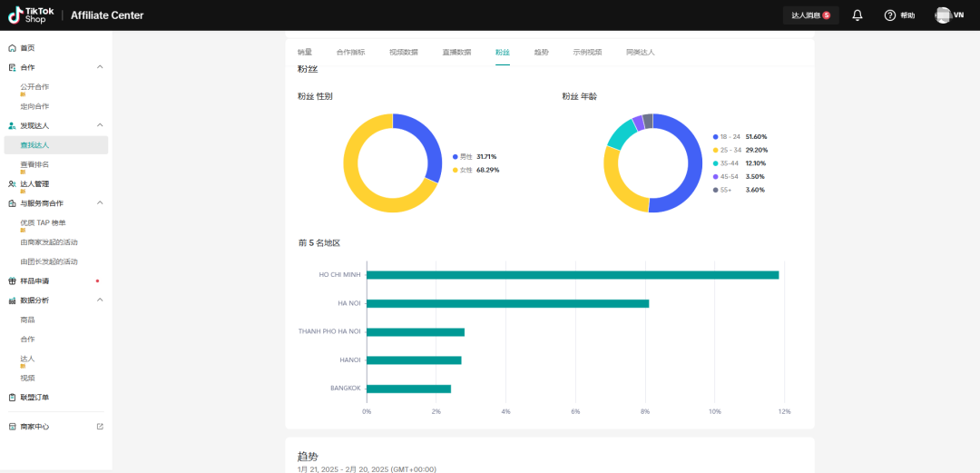Click the HO CHI MINH bar in chart
This screenshot has width=980, height=473.
click(572, 275)
